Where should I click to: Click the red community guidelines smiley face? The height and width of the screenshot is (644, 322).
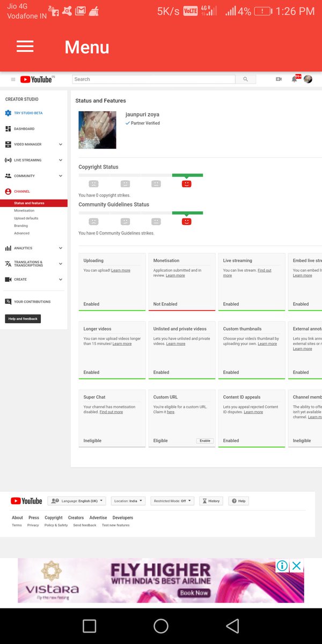[x=186, y=221]
